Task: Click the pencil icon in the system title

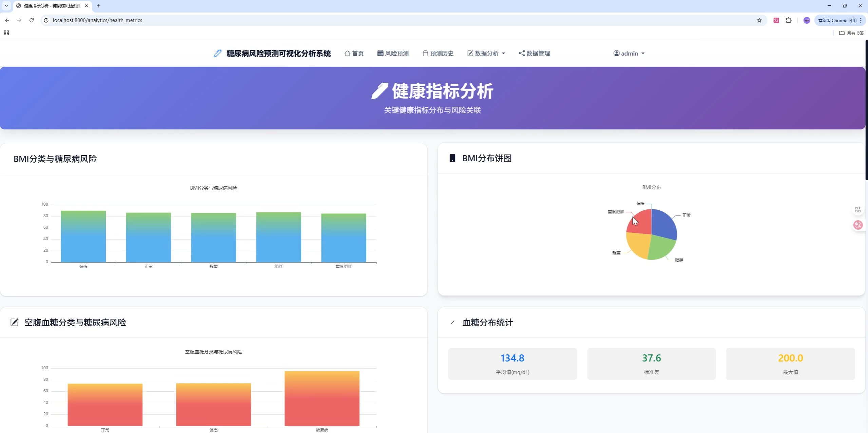Action: point(217,53)
